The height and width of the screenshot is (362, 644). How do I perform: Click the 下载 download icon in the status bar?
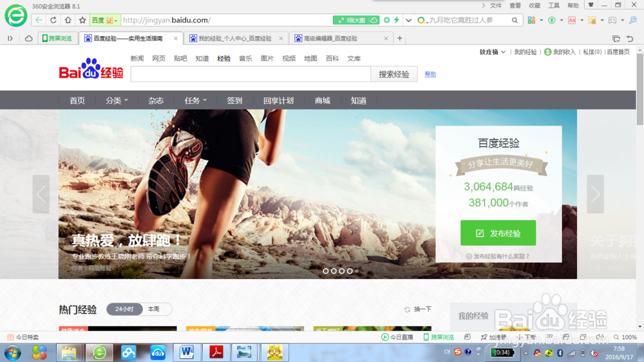pyautogui.click(x=520, y=337)
